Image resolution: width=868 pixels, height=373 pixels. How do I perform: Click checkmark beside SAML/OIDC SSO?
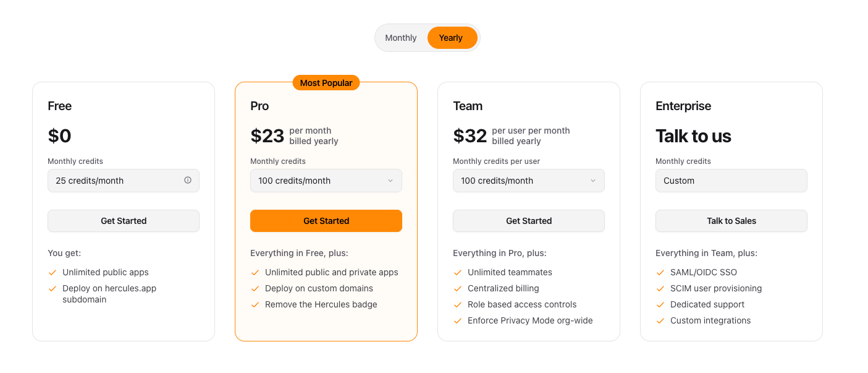click(x=660, y=272)
